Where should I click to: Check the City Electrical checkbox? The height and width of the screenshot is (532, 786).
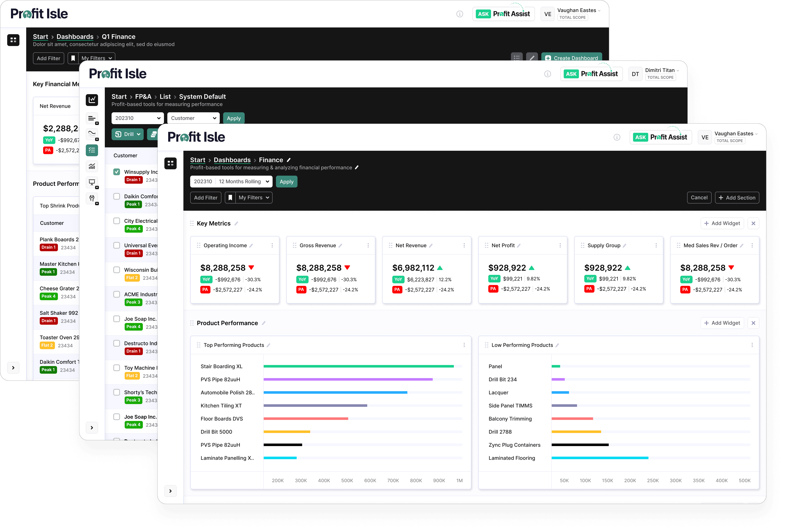(117, 221)
